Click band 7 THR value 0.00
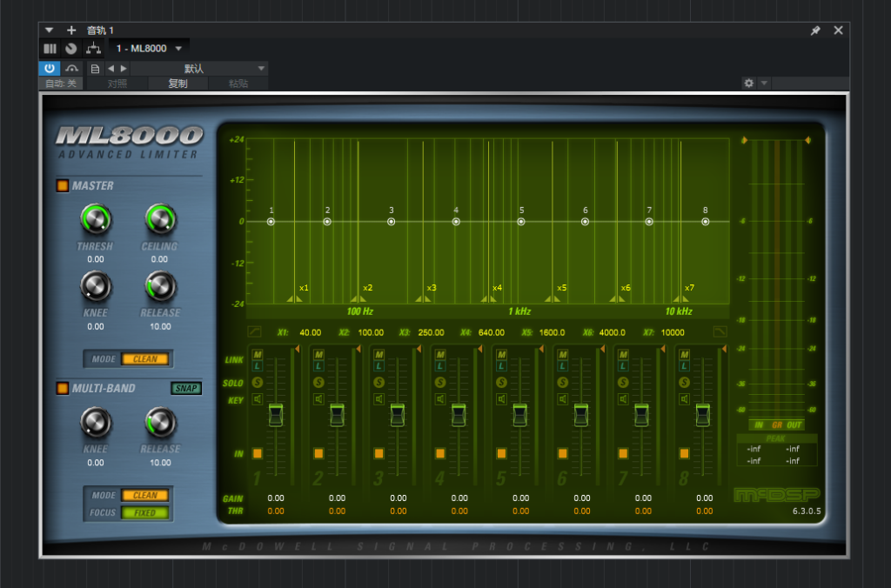This screenshot has height=588, width=891. click(643, 511)
